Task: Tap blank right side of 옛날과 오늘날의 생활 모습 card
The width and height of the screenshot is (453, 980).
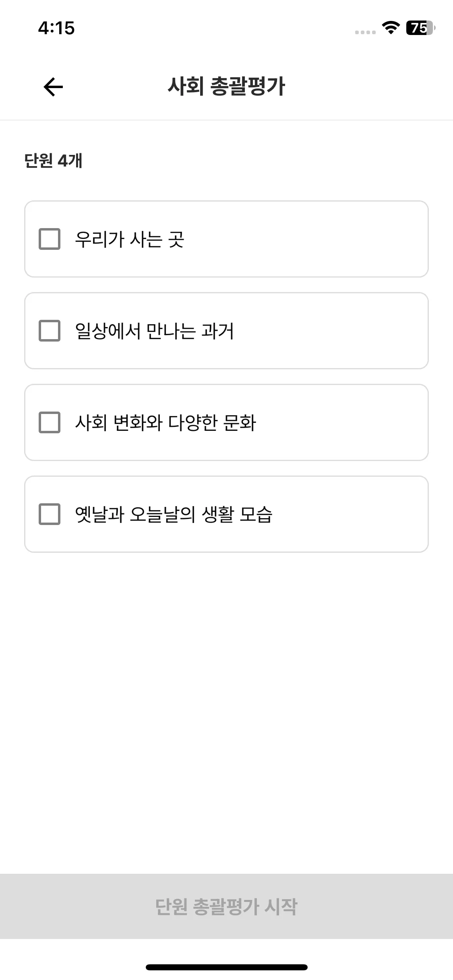Action: pos(354,514)
